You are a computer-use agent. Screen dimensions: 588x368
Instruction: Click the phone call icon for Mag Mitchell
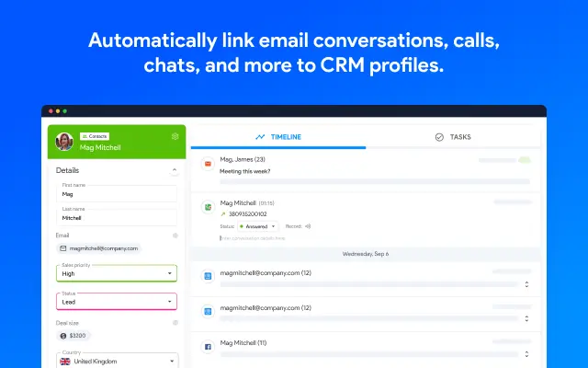coord(208,206)
